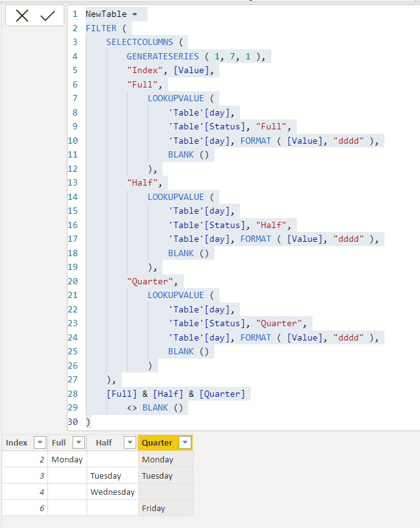Click the Index cell with value 2

click(x=25, y=459)
